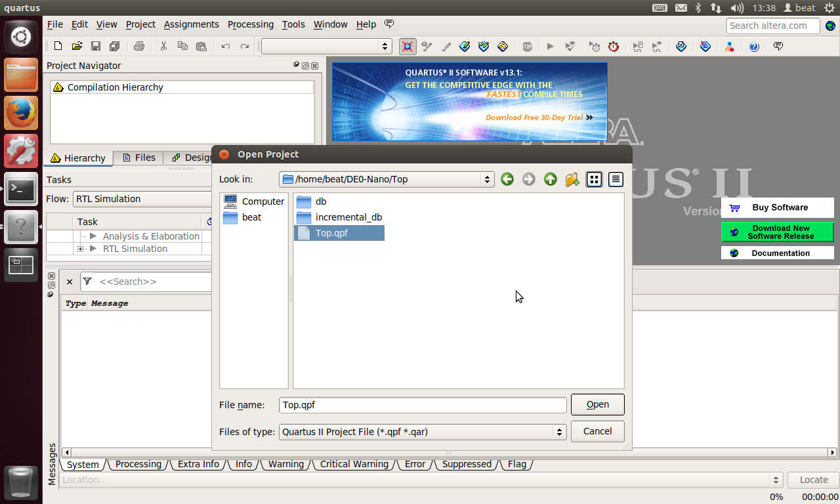
Task: Expand the RTL Simulation task node
Action: [x=81, y=249]
